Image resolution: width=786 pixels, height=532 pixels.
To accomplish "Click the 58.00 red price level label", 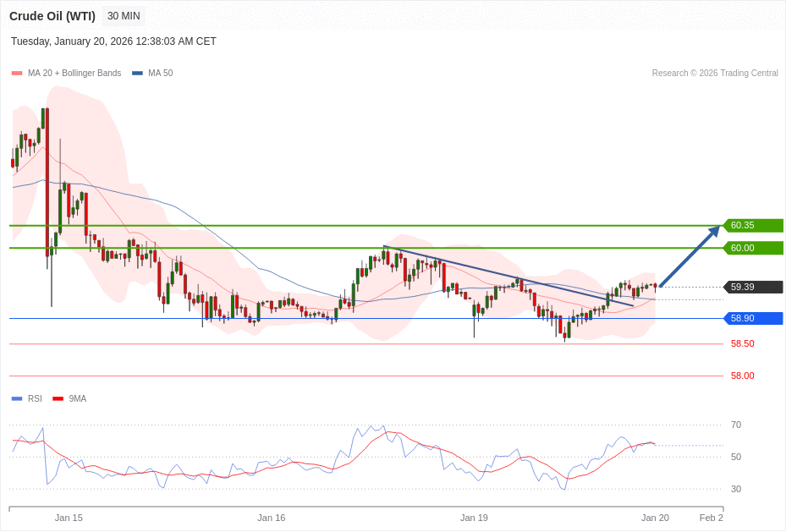I will click(x=741, y=376).
